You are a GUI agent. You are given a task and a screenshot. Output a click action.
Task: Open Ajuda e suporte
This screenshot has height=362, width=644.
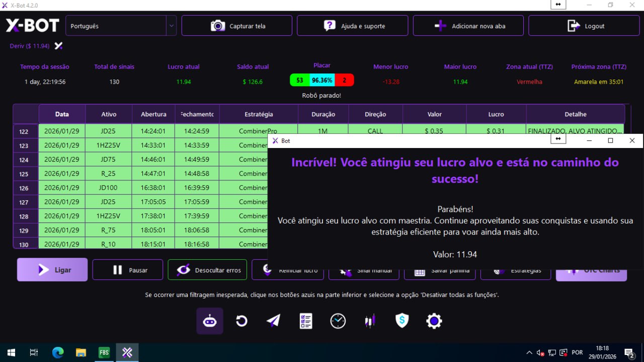pyautogui.click(x=352, y=26)
